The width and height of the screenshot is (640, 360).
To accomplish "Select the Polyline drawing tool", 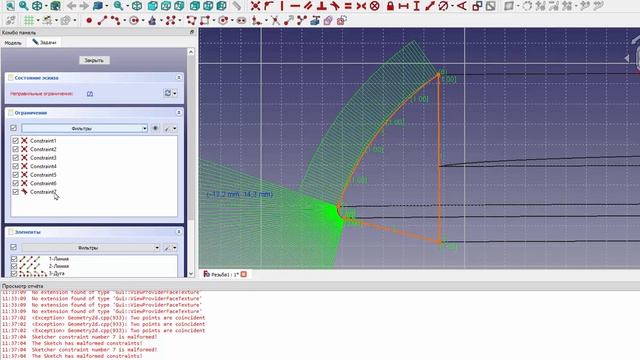I will pyautogui.click(x=191, y=20).
